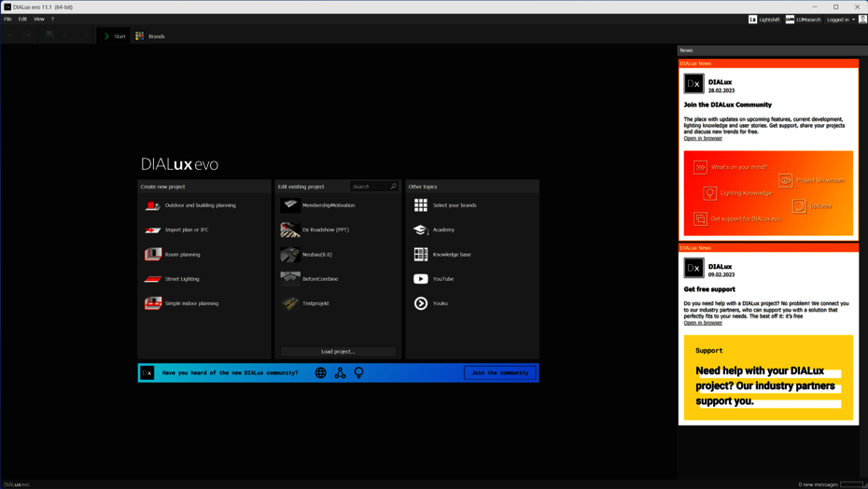Open the Academy graduation cap icon
The image size is (868, 489).
[421, 230]
